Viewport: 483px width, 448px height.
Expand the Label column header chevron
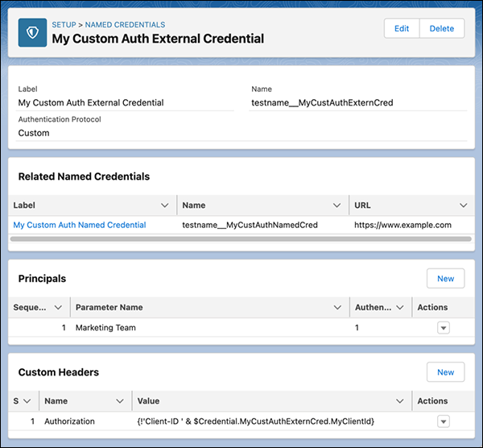click(x=165, y=205)
